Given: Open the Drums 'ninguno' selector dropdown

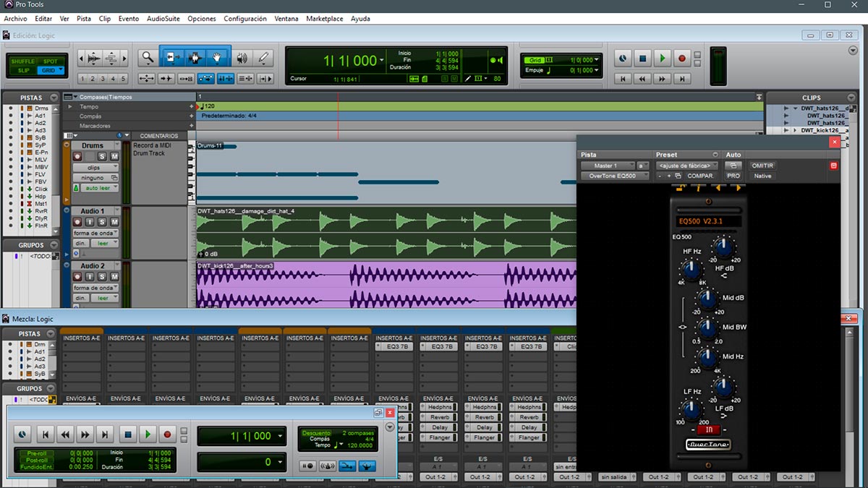Looking at the screenshot, I should [95, 178].
